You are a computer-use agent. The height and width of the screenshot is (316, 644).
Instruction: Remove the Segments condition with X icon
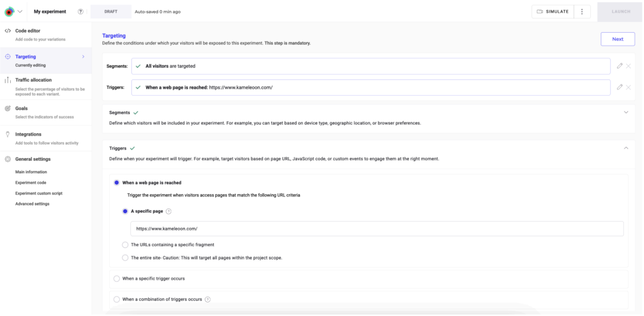click(x=628, y=66)
